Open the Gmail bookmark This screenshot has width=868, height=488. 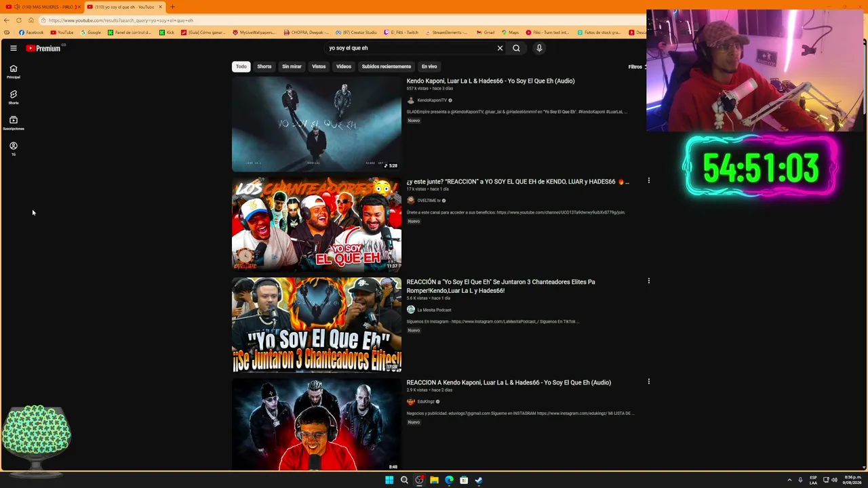[x=486, y=33]
